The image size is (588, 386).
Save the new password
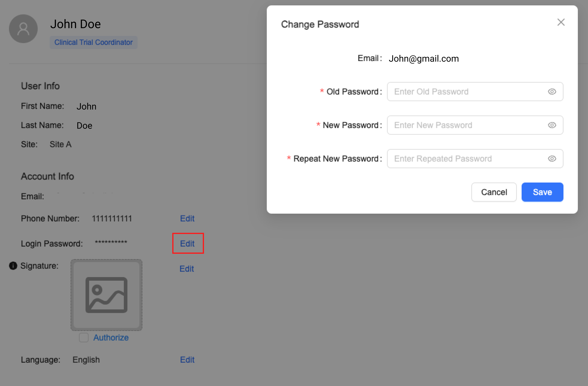tap(542, 192)
